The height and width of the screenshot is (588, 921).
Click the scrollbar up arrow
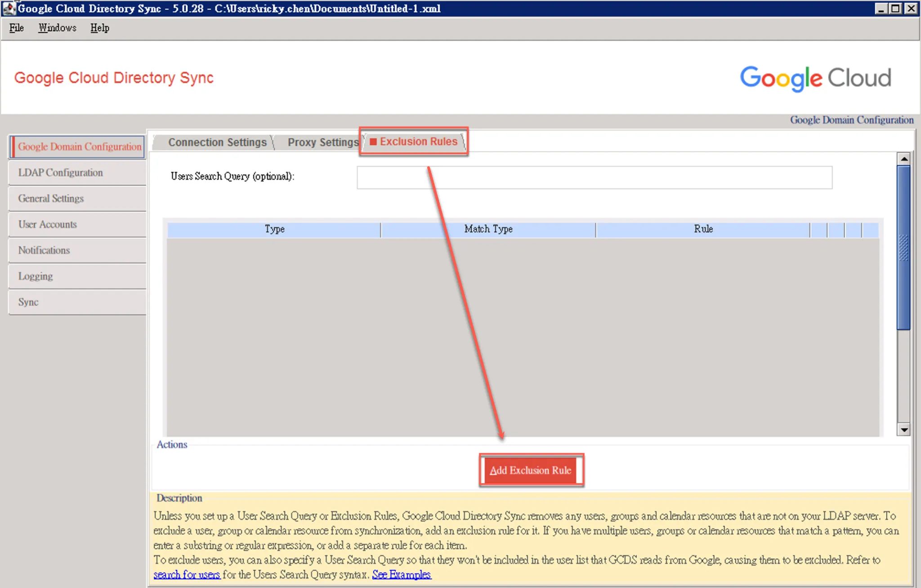point(904,159)
